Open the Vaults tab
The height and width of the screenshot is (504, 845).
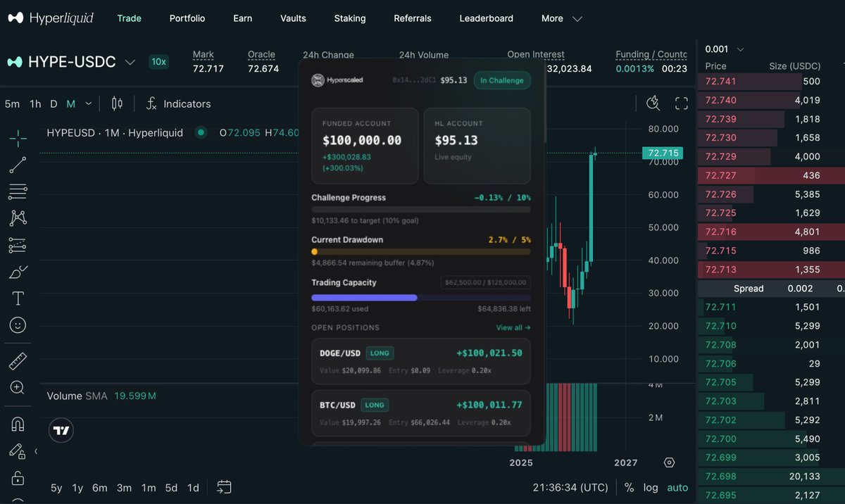coord(293,18)
